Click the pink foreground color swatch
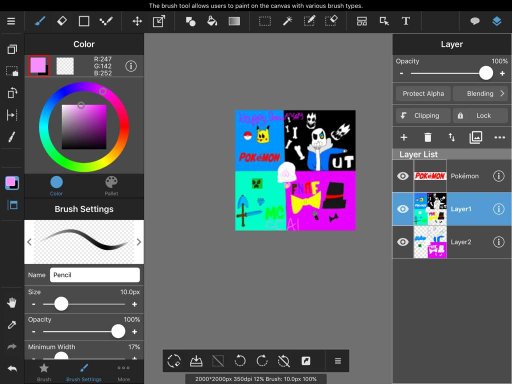Viewport: 512px width, 384px height. point(38,65)
